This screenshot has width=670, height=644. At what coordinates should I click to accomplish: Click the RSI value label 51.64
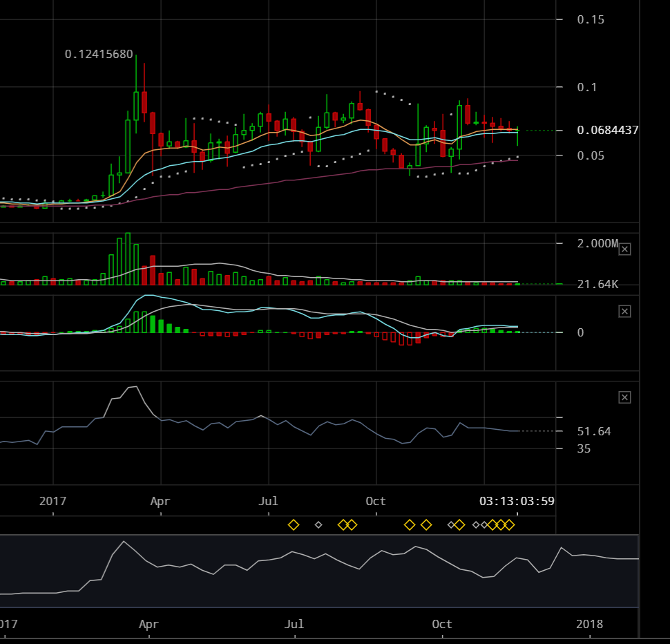pos(594,431)
